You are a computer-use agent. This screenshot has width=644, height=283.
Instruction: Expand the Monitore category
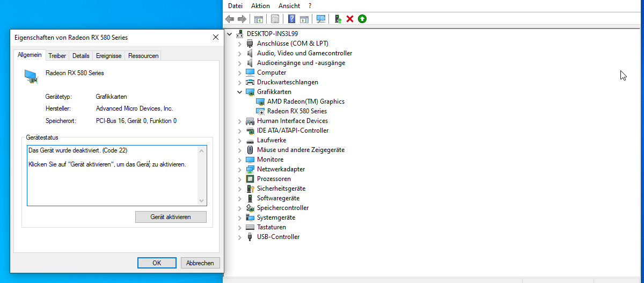pos(240,159)
